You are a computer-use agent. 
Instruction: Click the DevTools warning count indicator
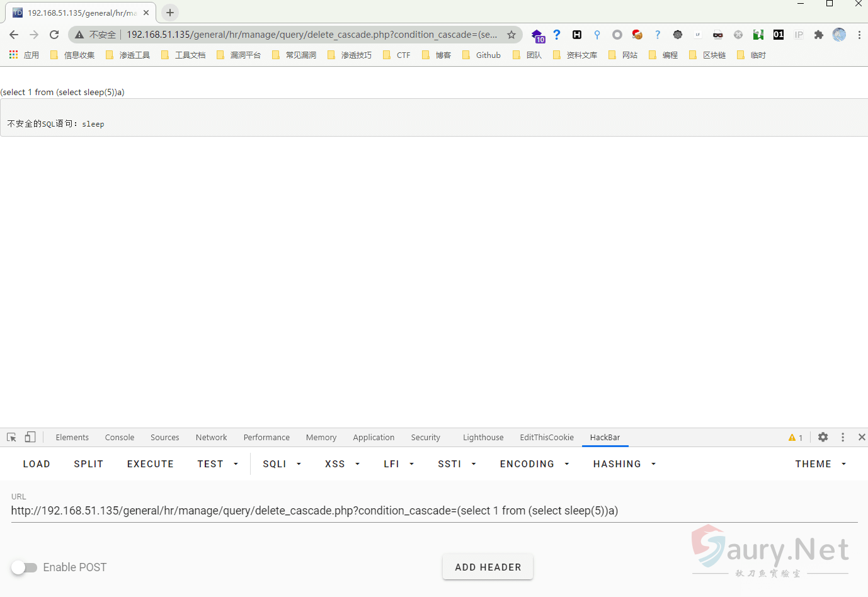click(795, 438)
